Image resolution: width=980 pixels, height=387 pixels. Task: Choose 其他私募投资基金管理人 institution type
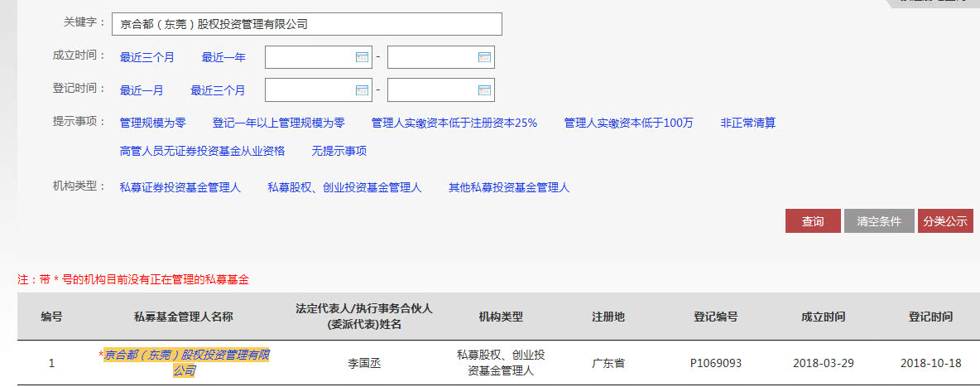[509, 187]
